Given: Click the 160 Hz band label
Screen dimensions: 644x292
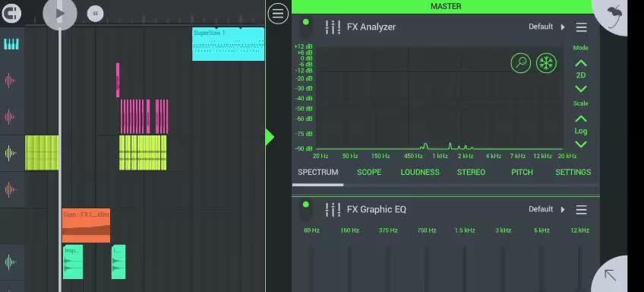Looking at the screenshot, I should 349,230.
